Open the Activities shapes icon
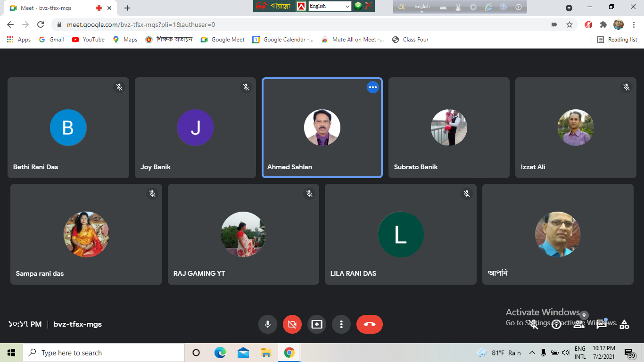 [x=624, y=324]
